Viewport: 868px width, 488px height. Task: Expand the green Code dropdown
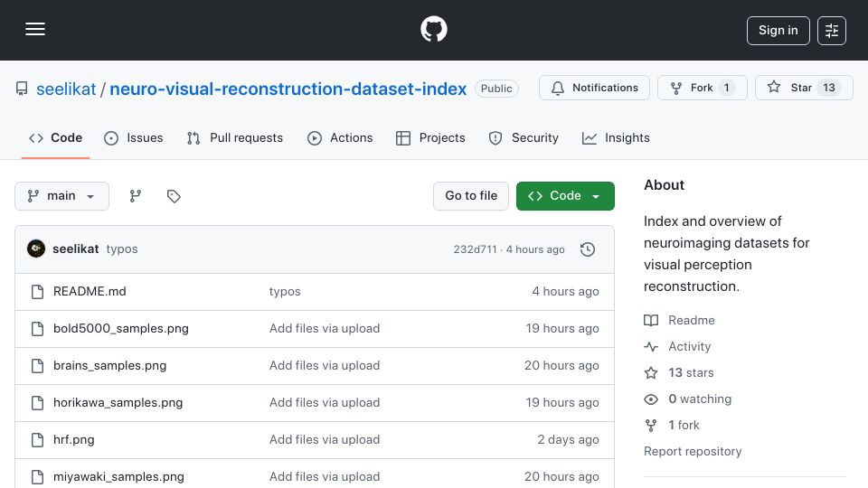pyautogui.click(x=565, y=196)
